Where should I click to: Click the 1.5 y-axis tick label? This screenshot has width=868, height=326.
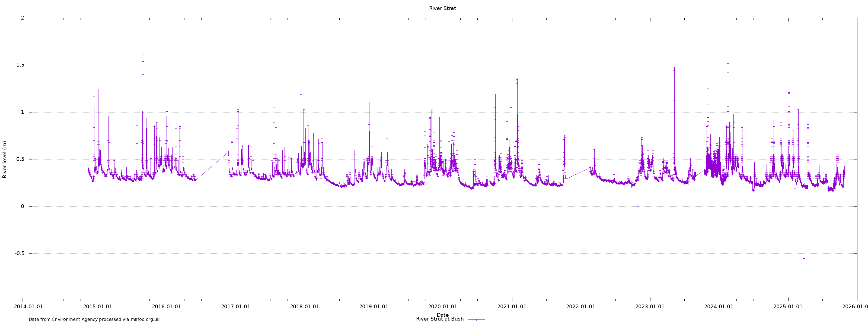coord(20,65)
